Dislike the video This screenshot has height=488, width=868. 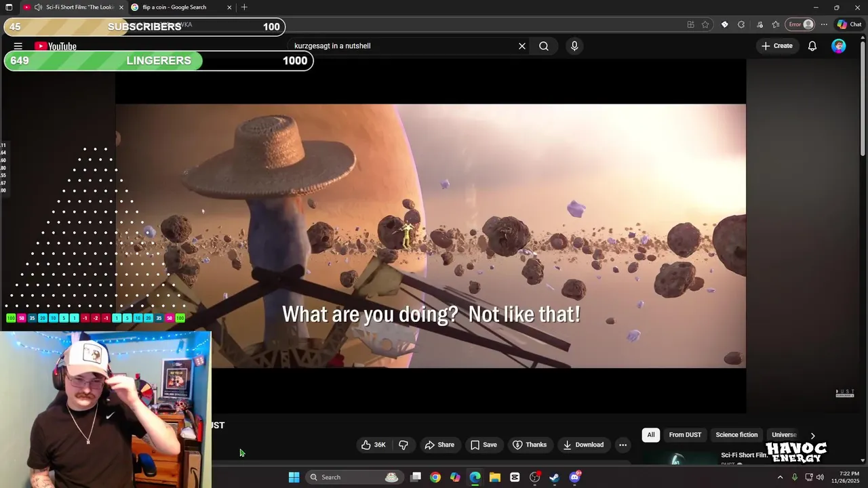(x=403, y=445)
